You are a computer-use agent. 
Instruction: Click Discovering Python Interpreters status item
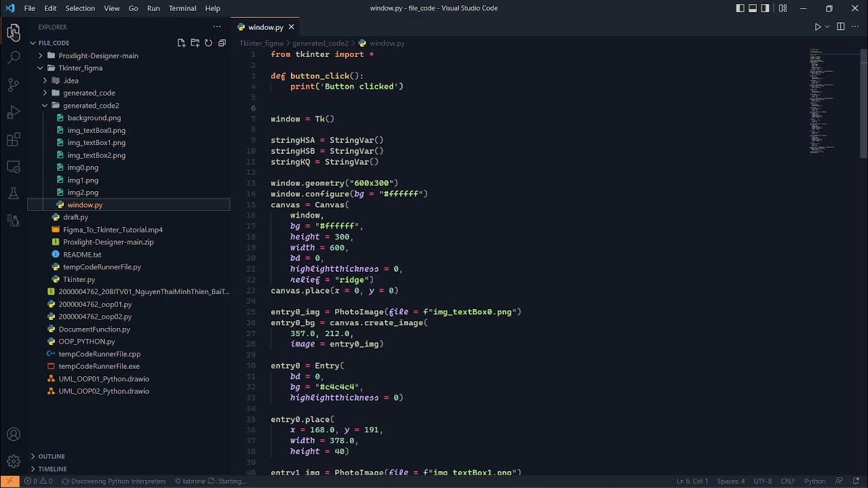click(113, 481)
